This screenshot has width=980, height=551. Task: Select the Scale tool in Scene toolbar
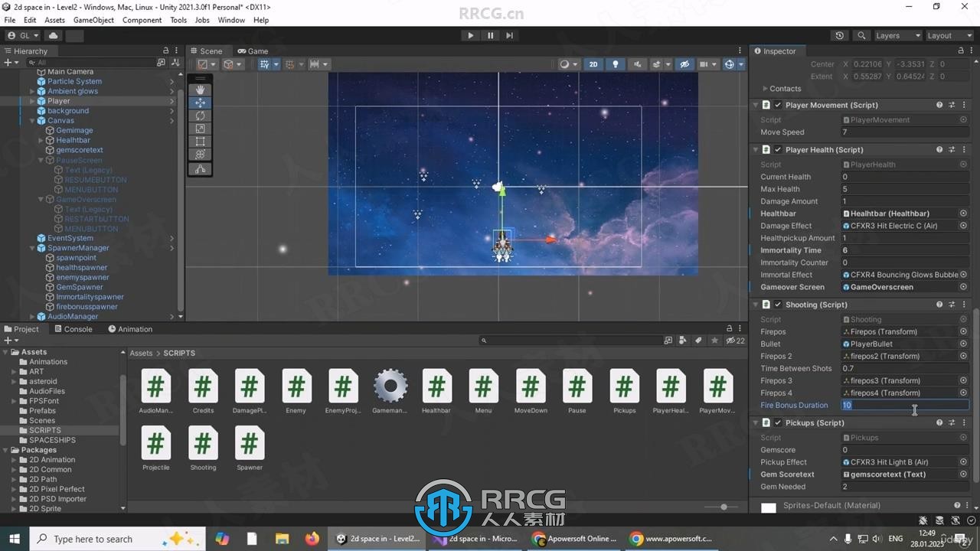pos(200,129)
